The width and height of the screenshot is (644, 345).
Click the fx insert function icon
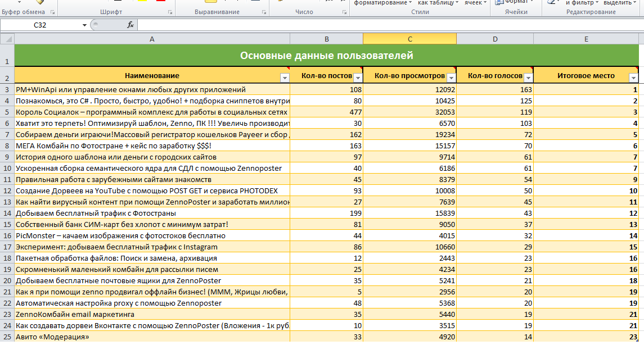click(130, 25)
